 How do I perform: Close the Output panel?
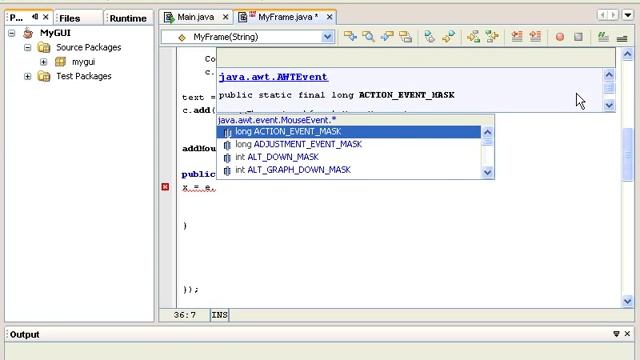[x=627, y=334]
